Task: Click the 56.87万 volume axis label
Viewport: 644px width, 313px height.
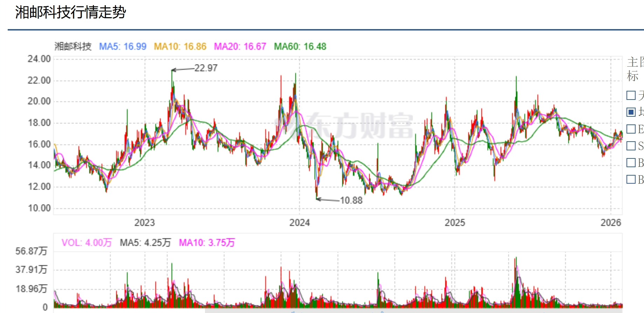Action: 31,251
